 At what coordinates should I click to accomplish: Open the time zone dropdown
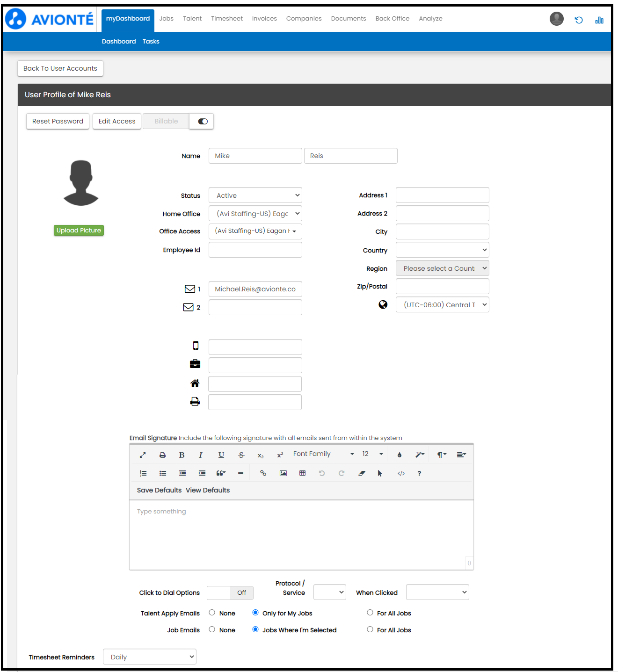click(442, 305)
